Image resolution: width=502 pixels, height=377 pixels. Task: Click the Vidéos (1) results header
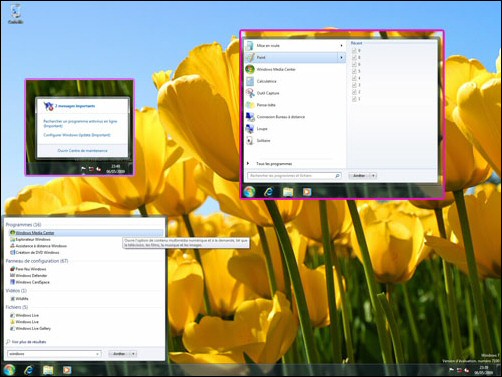tap(16, 291)
